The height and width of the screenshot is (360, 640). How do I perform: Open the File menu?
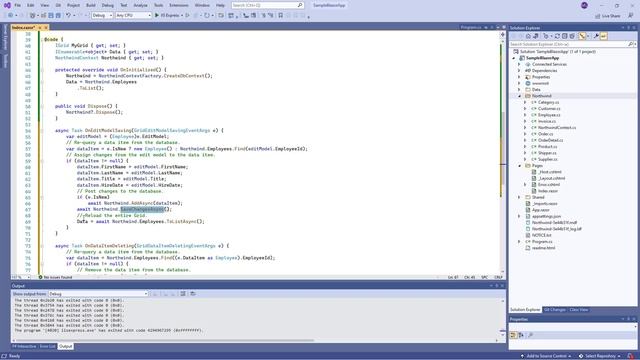coord(17,5)
